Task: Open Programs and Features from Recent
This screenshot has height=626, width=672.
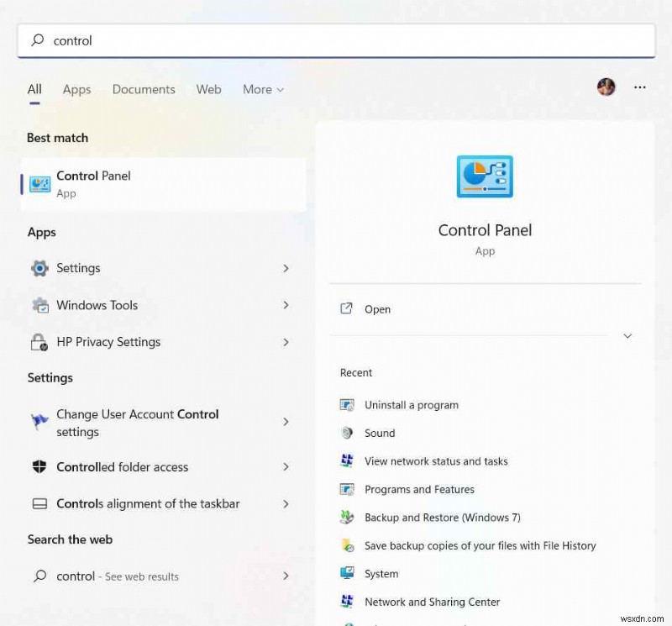Action: (419, 489)
